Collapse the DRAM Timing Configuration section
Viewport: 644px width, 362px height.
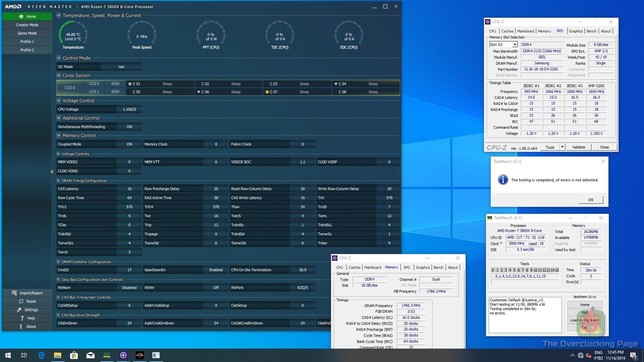[58, 181]
